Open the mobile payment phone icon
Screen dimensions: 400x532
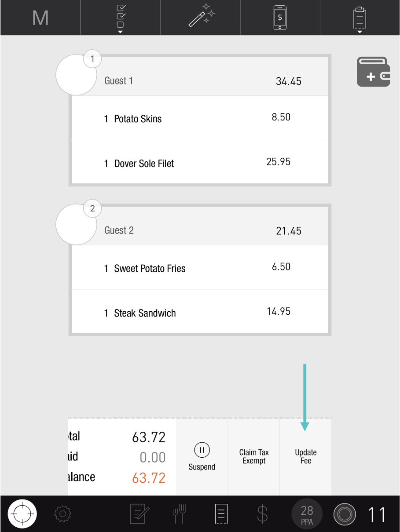280,18
